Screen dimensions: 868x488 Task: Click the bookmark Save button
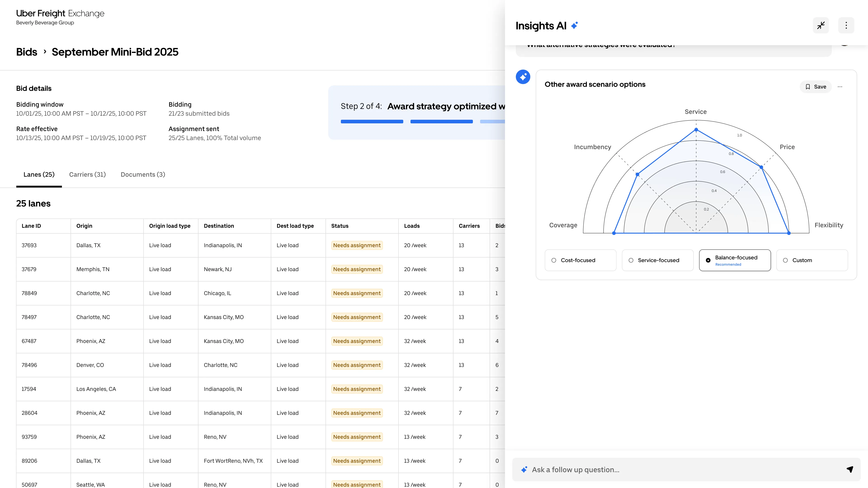tap(815, 87)
